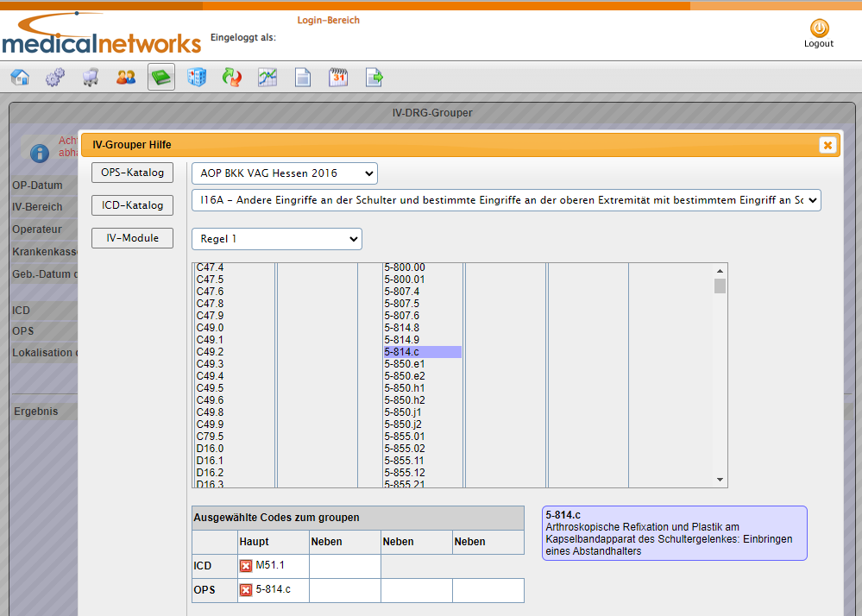The image size is (862, 616).
Task: Open the settings gears icon
Action: [55, 77]
